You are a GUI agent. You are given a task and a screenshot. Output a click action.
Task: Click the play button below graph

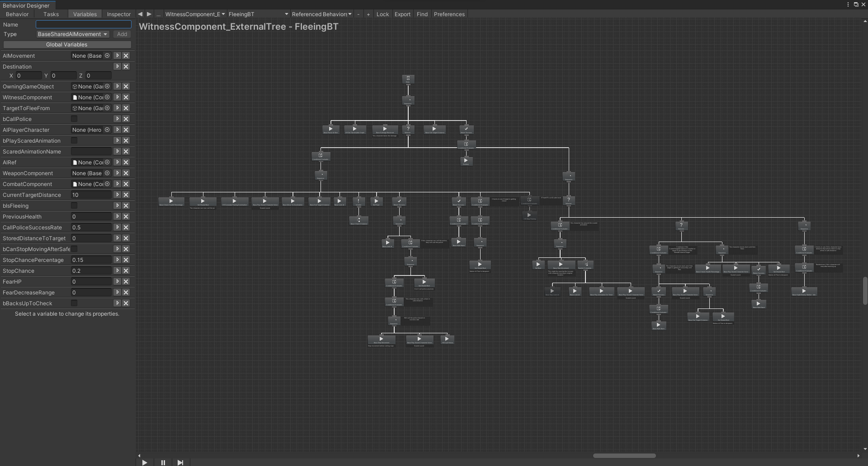[145, 462]
